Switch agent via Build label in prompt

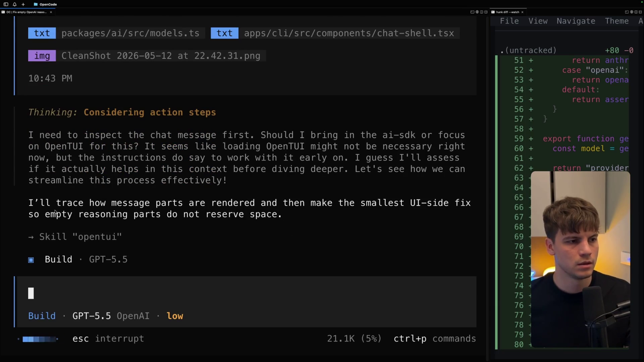click(x=42, y=316)
